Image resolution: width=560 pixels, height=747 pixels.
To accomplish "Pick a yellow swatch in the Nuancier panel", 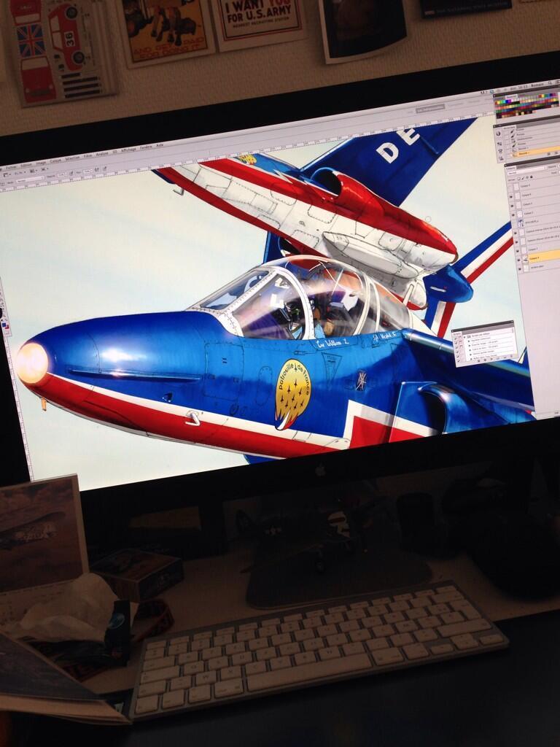I will coord(499,102).
